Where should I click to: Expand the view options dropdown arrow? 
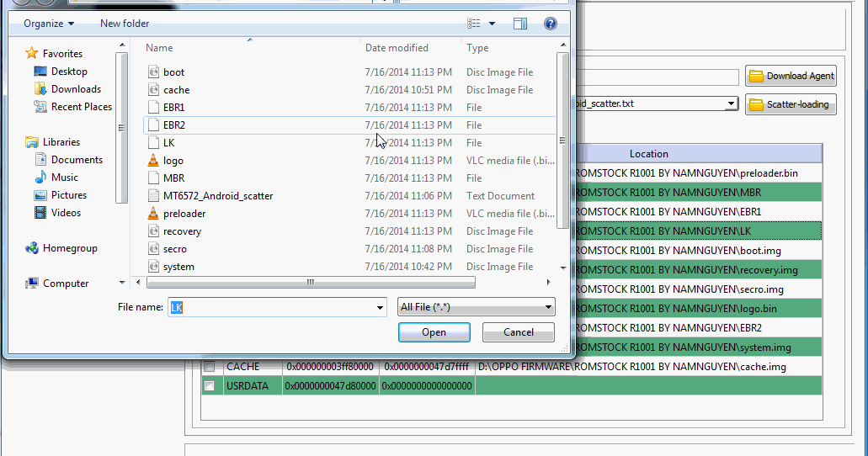pyautogui.click(x=492, y=24)
